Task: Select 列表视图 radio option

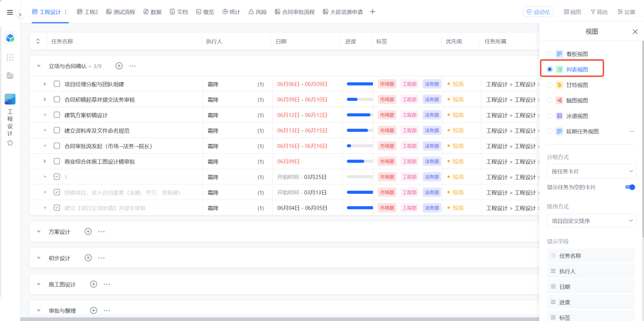Action: click(550, 69)
